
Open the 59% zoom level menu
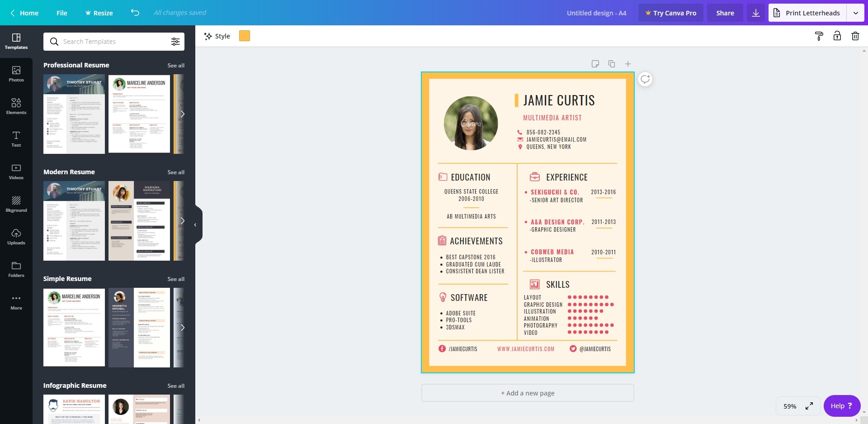pos(789,406)
